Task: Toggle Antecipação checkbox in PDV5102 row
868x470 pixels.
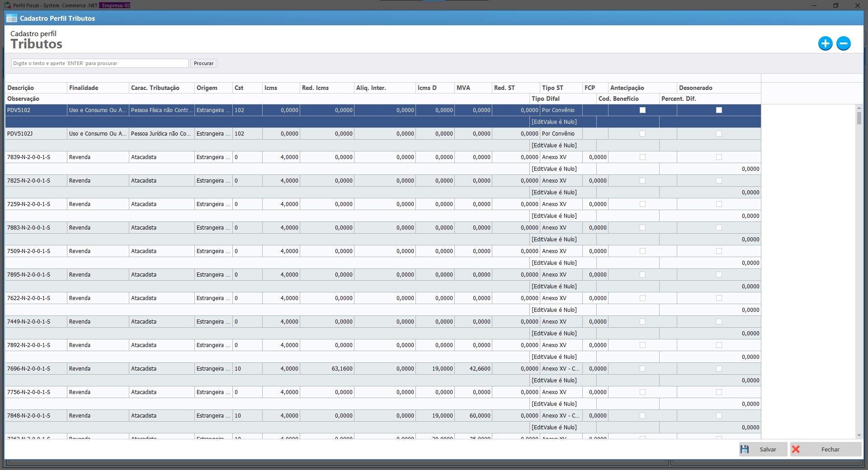Action: [642, 110]
